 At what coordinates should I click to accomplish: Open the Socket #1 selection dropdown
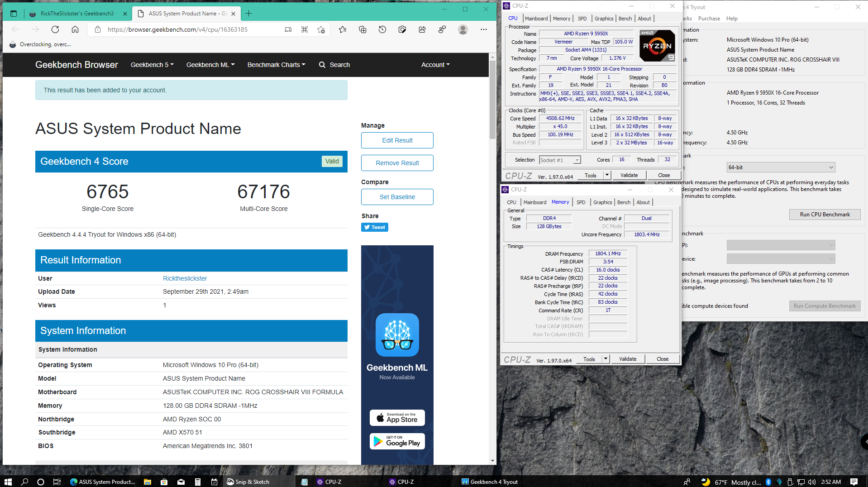click(x=560, y=160)
